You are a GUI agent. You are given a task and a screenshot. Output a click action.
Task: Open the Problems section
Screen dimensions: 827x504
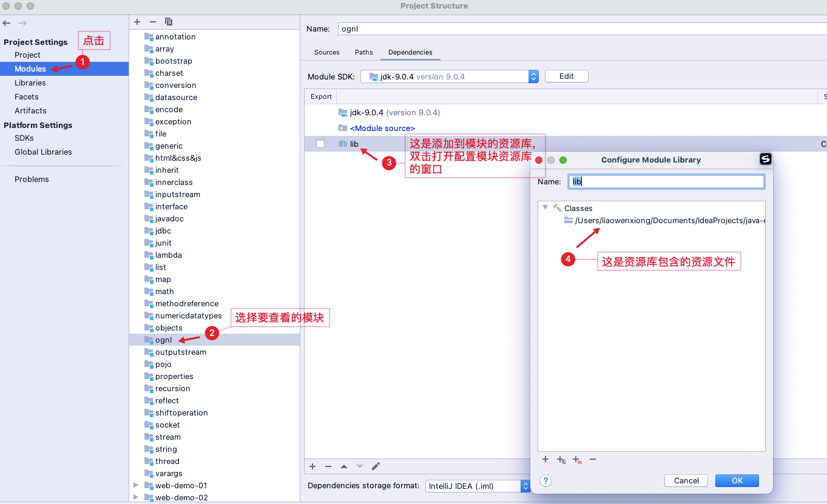tap(32, 179)
